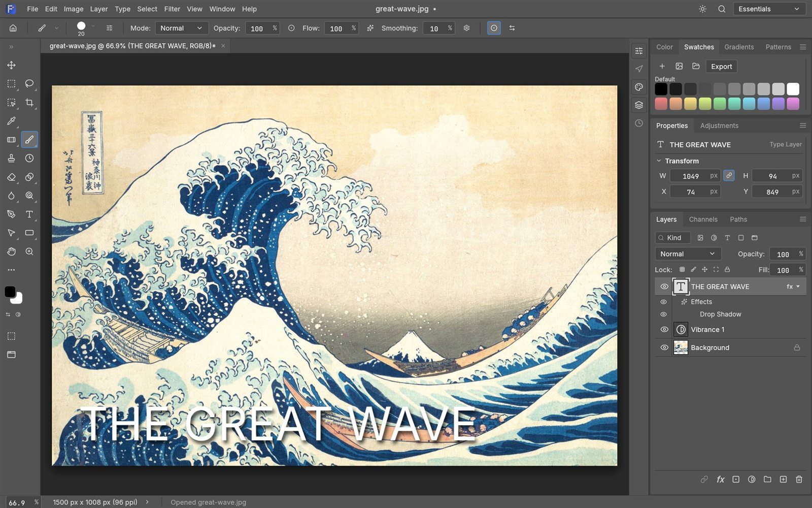Open smoothing options gear icon
The height and width of the screenshot is (508, 812).
point(466,28)
